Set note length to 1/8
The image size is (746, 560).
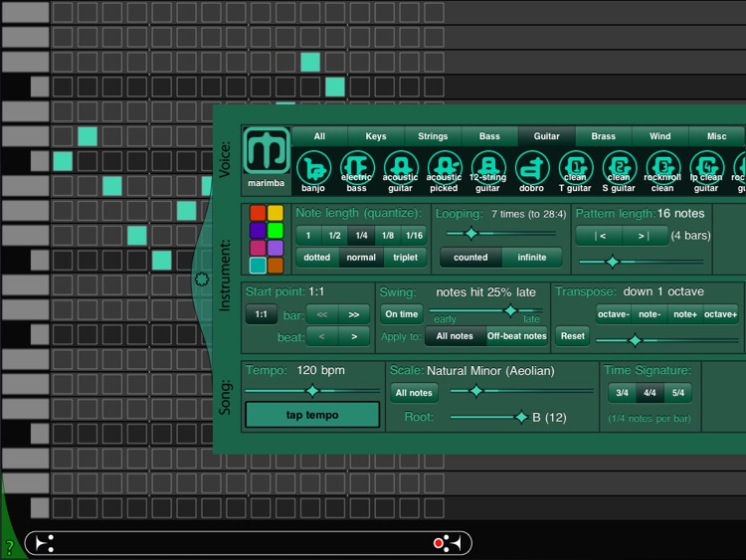[388, 236]
